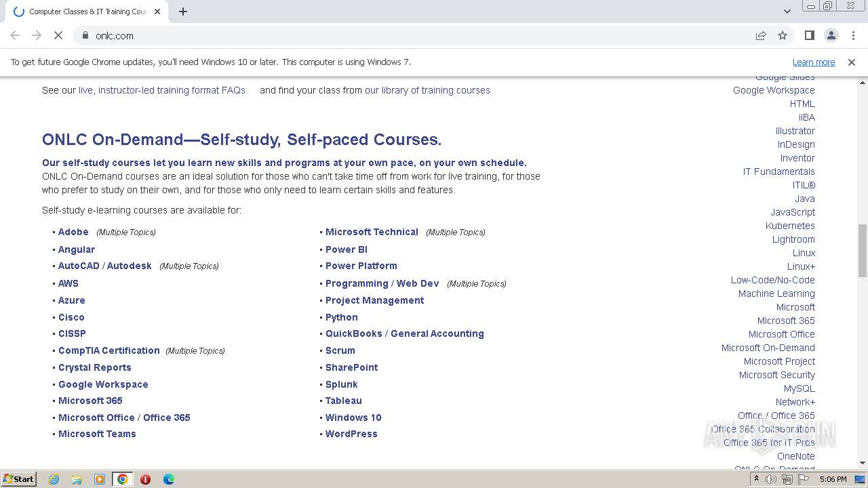Screen dimensions: 868x488
Task: Click the browser forward arrow
Action: [x=37, y=35]
